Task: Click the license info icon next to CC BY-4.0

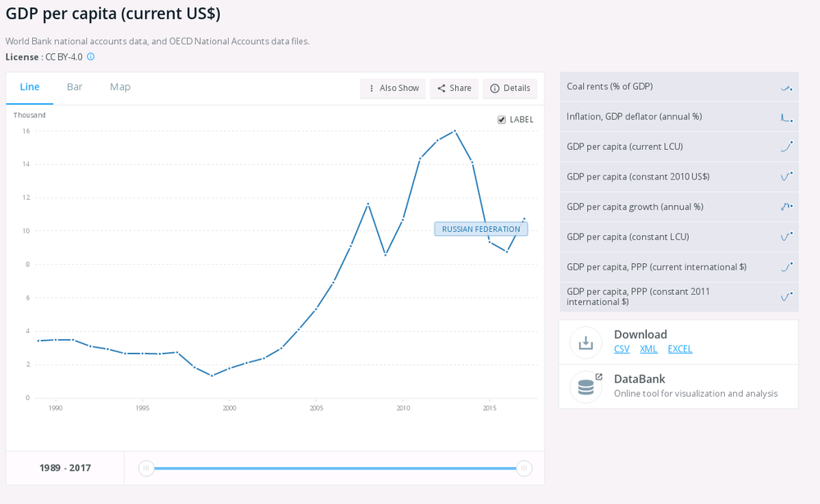Action: coord(91,57)
